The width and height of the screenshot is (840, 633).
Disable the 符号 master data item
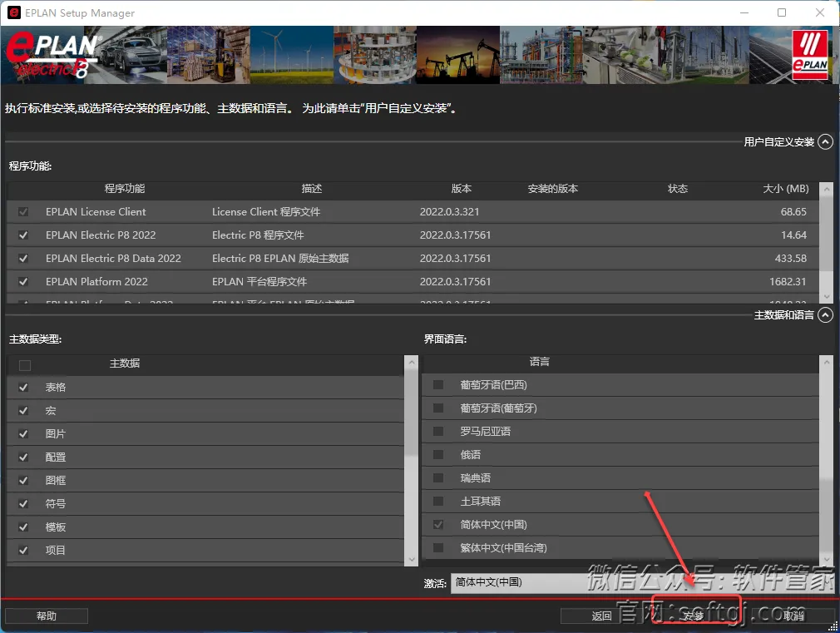click(23, 503)
